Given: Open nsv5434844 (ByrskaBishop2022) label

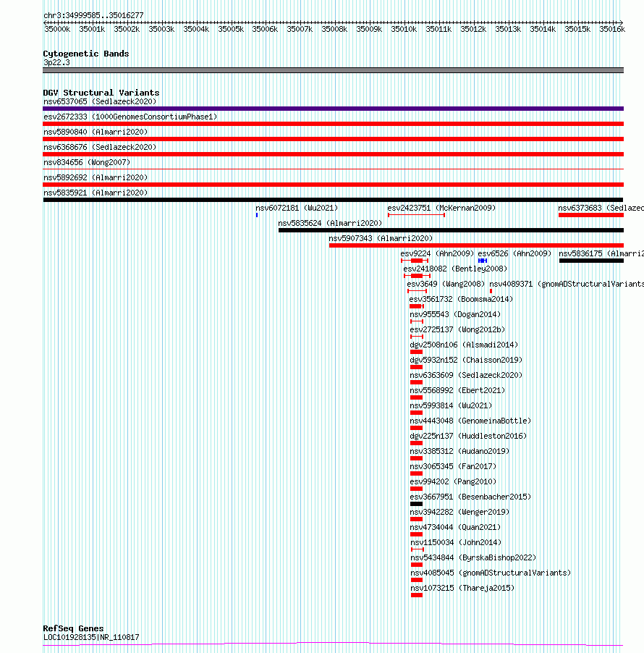Looking at the screenshot, I should point(473,557).
